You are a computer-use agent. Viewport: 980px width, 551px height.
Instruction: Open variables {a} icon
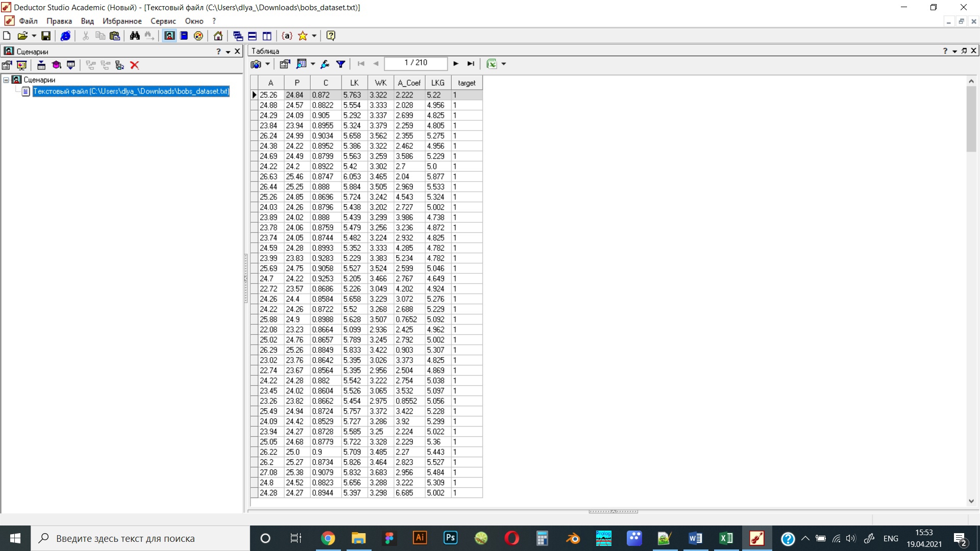(287, 36)
